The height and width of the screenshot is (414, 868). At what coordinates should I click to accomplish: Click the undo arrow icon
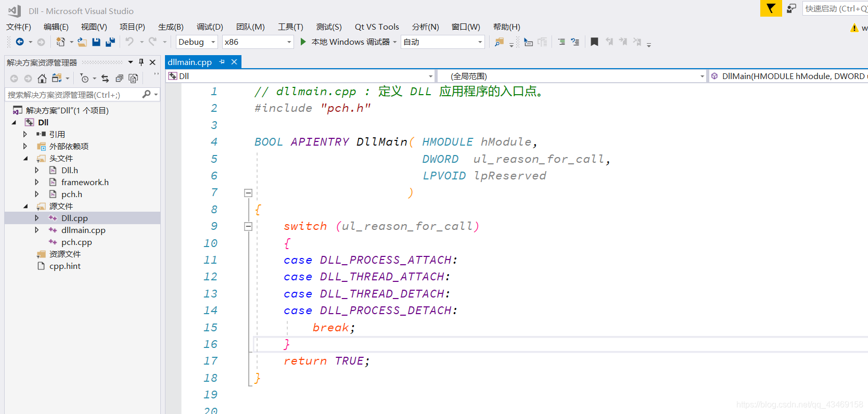[x=130, y=42]
